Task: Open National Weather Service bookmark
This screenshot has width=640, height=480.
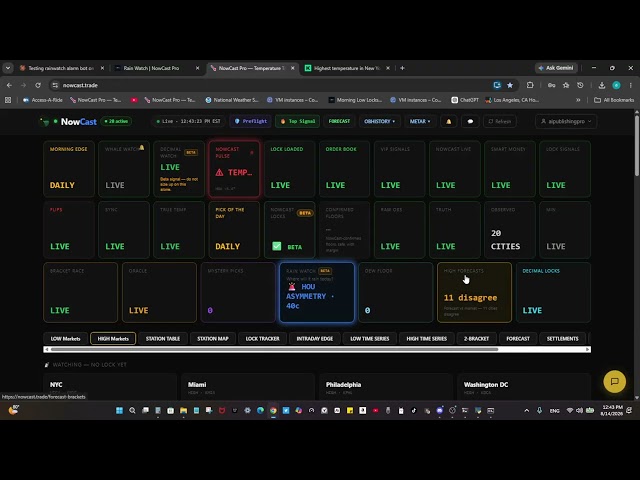Action: pyautogui.click(x=232, y=100)
